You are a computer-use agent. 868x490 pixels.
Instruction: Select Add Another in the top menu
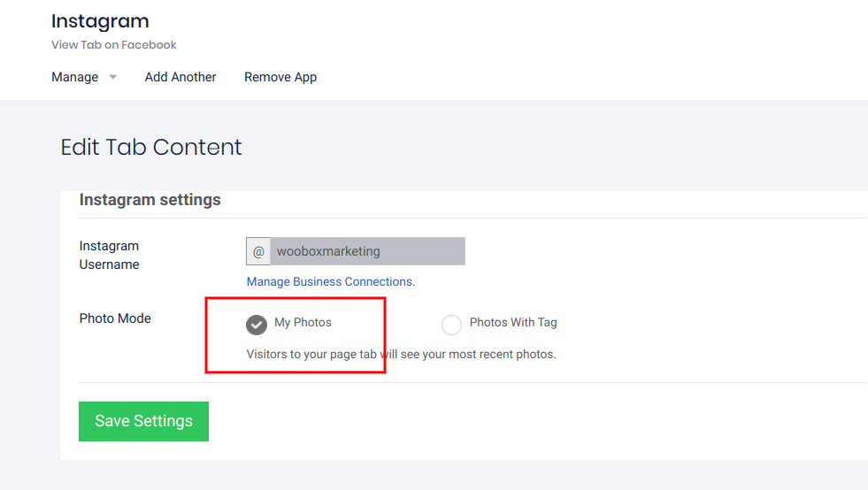click(181, 77)
